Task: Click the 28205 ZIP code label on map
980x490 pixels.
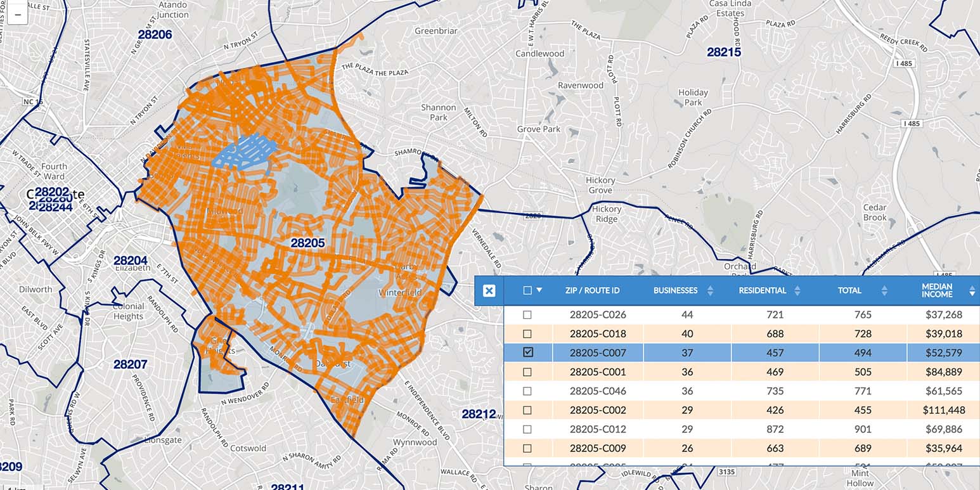Action: pos(307,243)
